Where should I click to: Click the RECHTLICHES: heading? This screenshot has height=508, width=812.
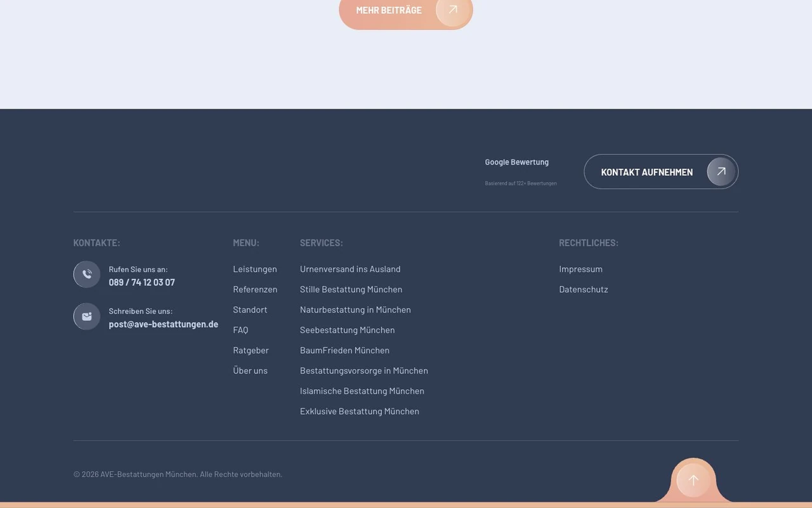[x=588, y=243]
